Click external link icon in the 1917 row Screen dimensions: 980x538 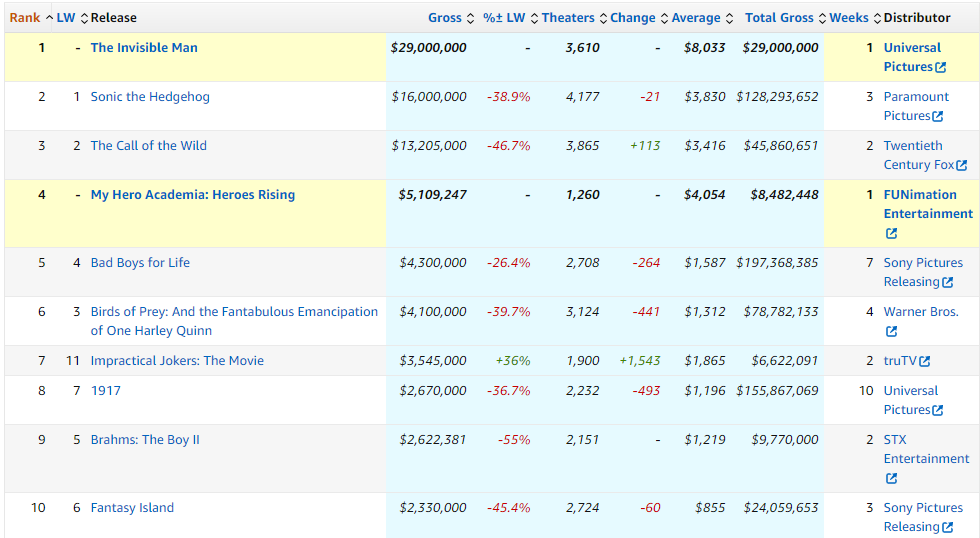click(x=940, y=410)
